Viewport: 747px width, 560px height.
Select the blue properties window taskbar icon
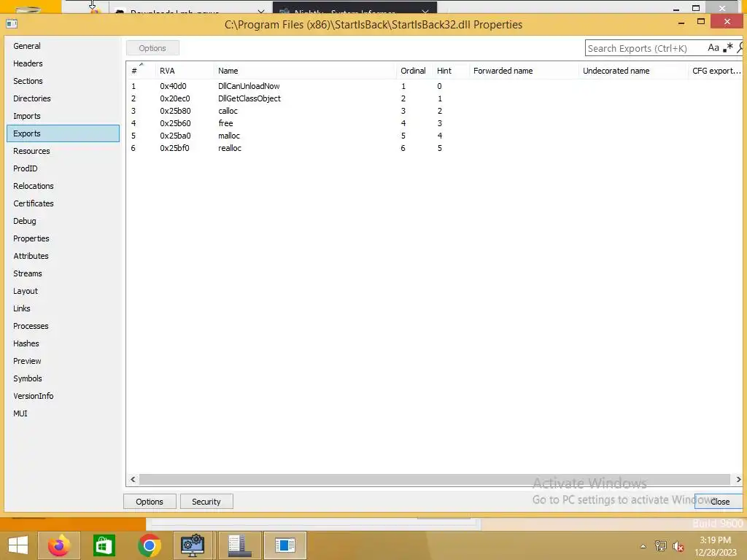pos(285,545)
